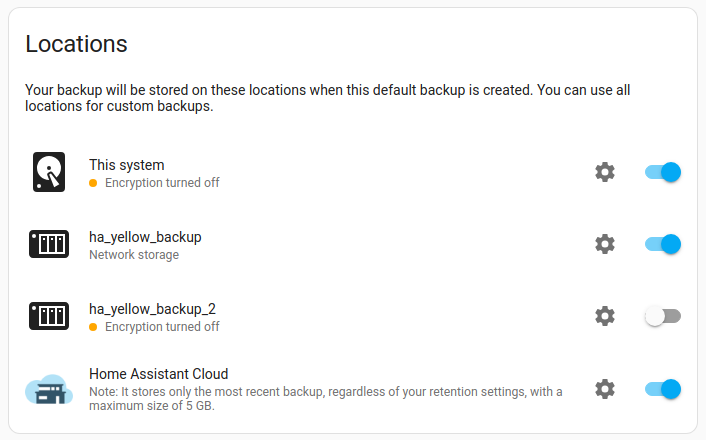Image resolution: width=706 pixels, height=440 pixels.
Task: Click Encryption turned off under This system
Action: tap(162, 183)
